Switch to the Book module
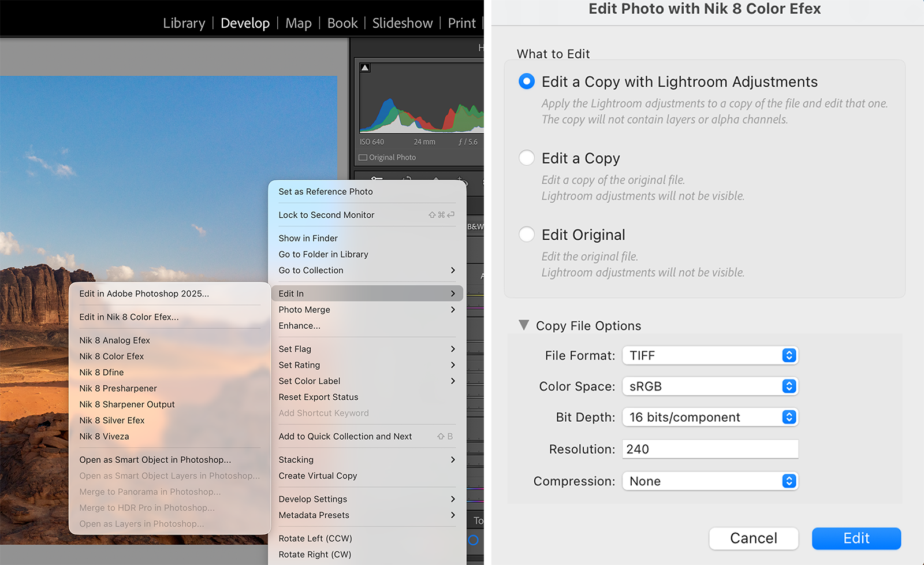The height and width of the screenshot is (565, 924). point(342,23)
